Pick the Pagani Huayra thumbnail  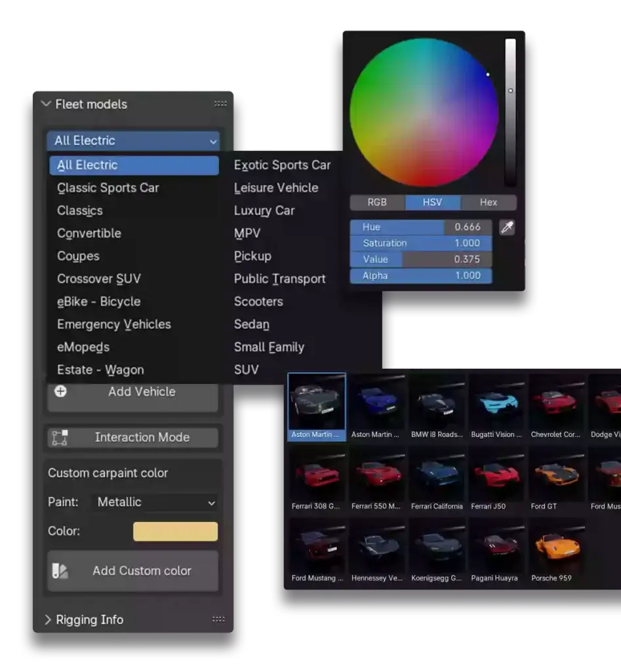tap(496, 551)
